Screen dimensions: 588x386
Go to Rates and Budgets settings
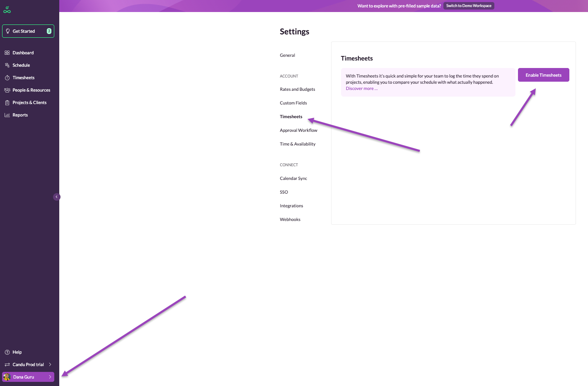(x=297, y=89)
